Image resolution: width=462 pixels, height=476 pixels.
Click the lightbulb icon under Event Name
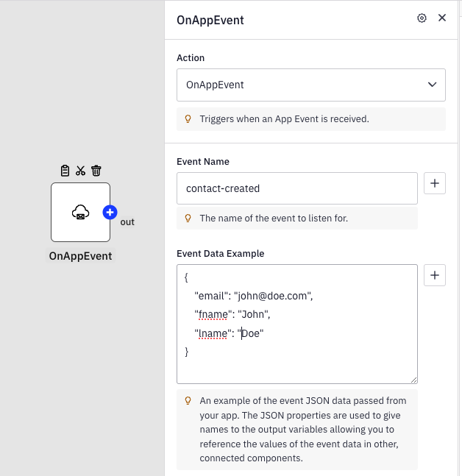188,219
